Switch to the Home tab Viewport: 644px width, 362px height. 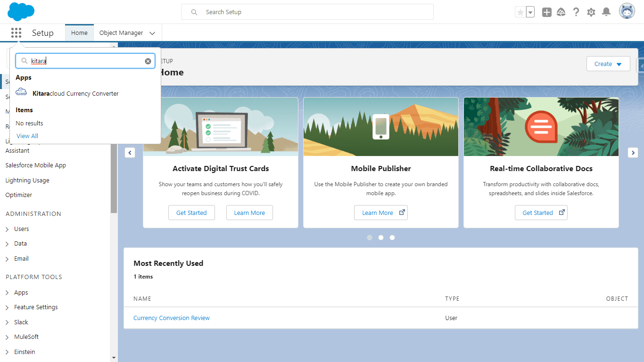click(79, 33)
